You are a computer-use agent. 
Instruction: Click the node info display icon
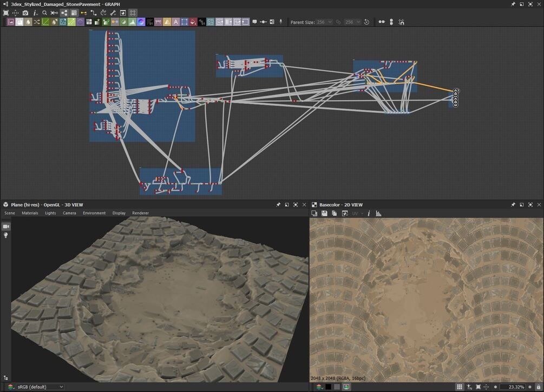(35, 13)
